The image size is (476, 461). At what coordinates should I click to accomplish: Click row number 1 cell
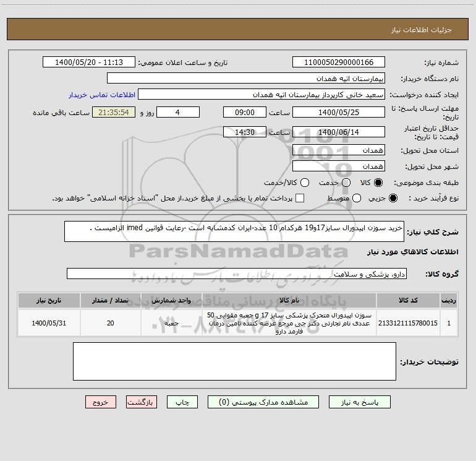[449, 323]
